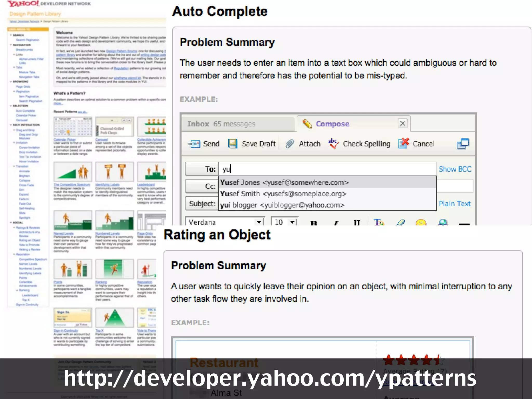Click the Send mail icon
The height and width of the screenshot is (399, 532).
pos(194,144)
